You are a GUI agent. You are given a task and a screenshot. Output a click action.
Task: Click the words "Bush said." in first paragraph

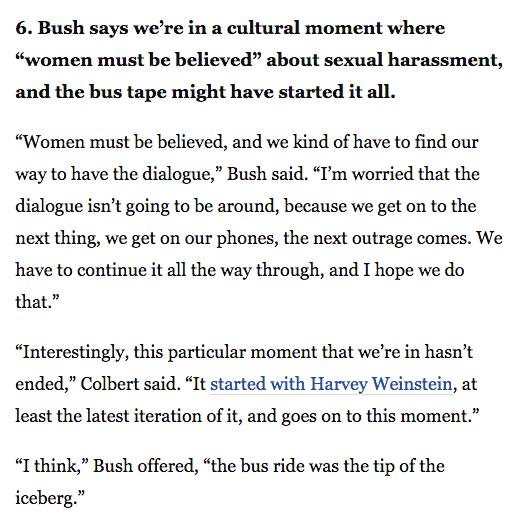coord(268,174)
